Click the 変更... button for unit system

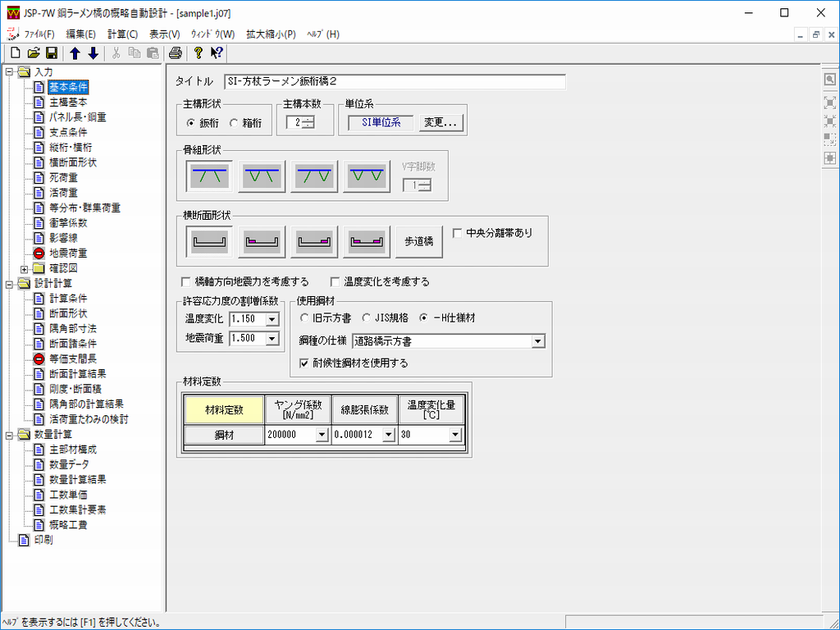pos(441,123)
